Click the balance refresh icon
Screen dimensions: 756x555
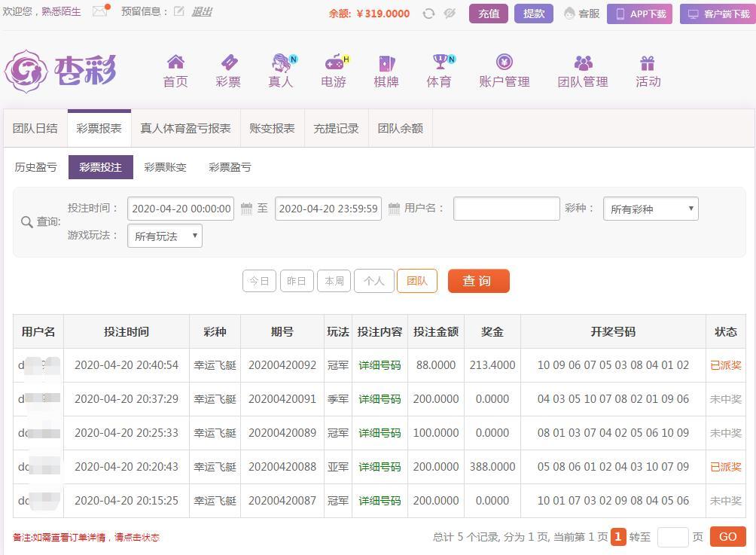click(x=428, y=14)
